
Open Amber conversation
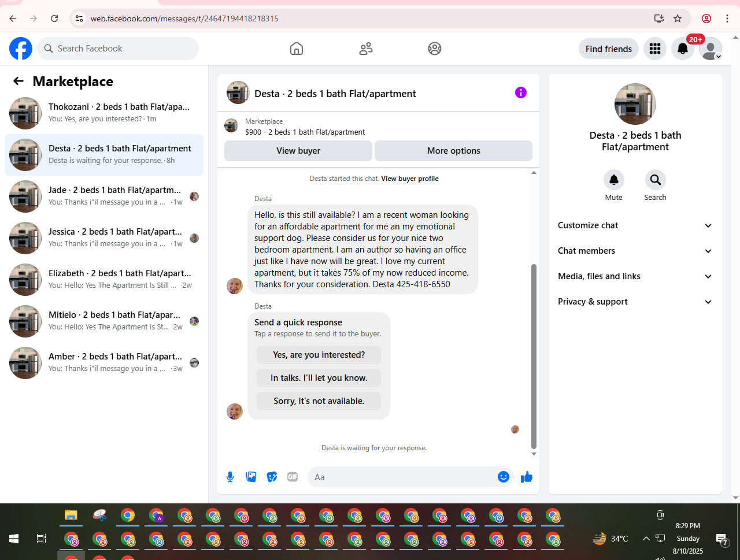[104, 363]
